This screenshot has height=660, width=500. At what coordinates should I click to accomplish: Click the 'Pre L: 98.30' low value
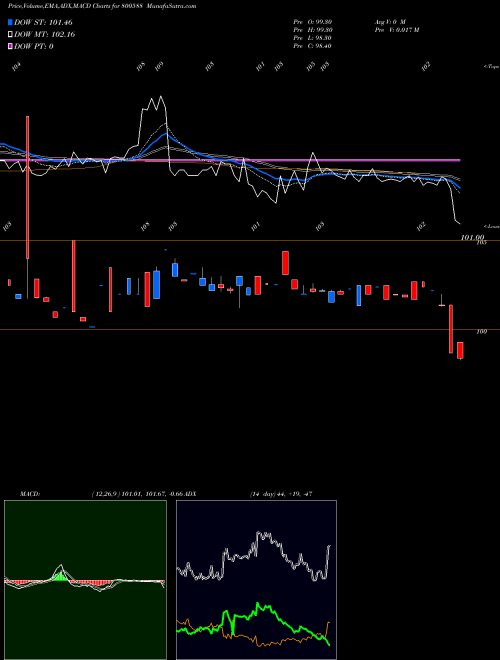click(313, 38)
